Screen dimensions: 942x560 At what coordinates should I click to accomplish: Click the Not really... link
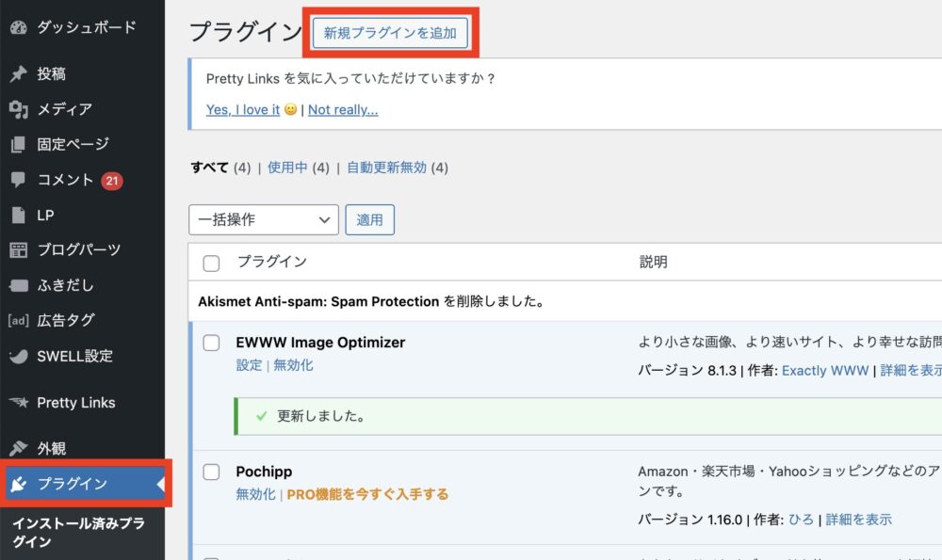pos(343,110)
